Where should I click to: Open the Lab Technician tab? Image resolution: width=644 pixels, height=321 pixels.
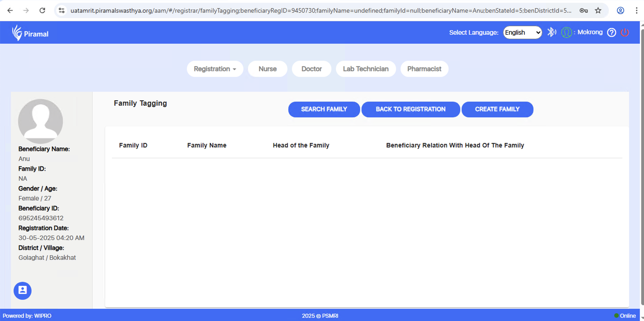(x=366, y=69)
